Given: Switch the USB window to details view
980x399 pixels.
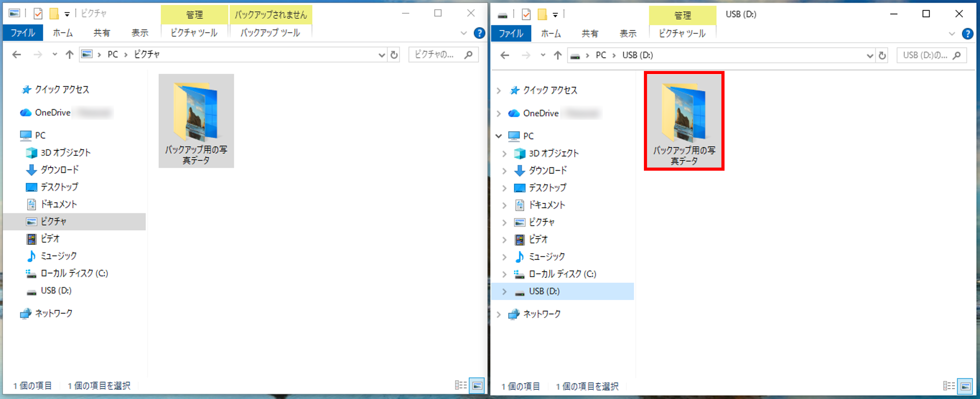Looking at the screenshot, I should point(949,386).
